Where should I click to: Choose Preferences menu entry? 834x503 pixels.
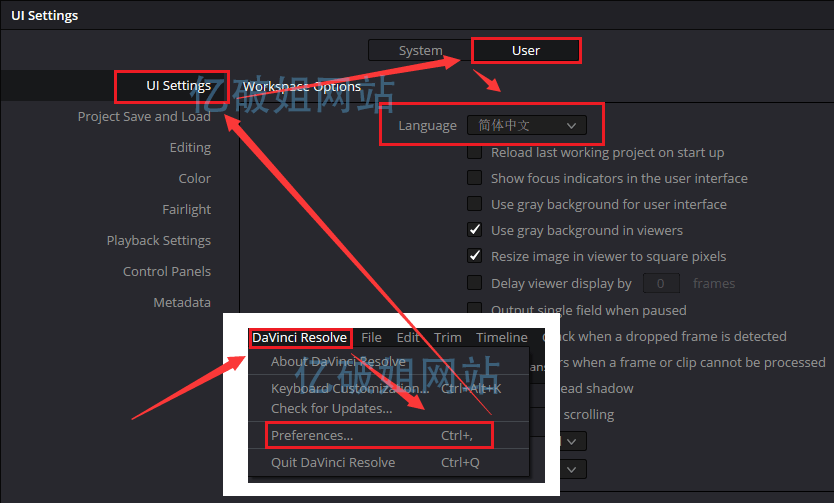click(388, 435)
